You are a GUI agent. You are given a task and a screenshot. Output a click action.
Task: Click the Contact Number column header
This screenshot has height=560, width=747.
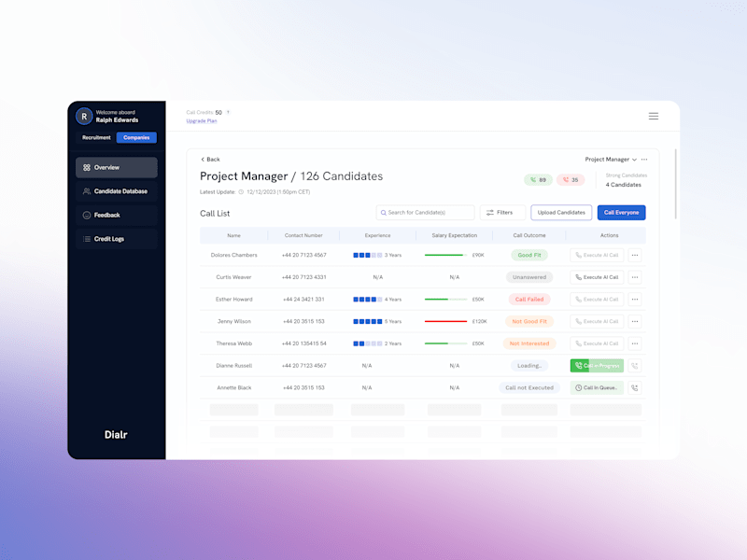click(303, 236)
